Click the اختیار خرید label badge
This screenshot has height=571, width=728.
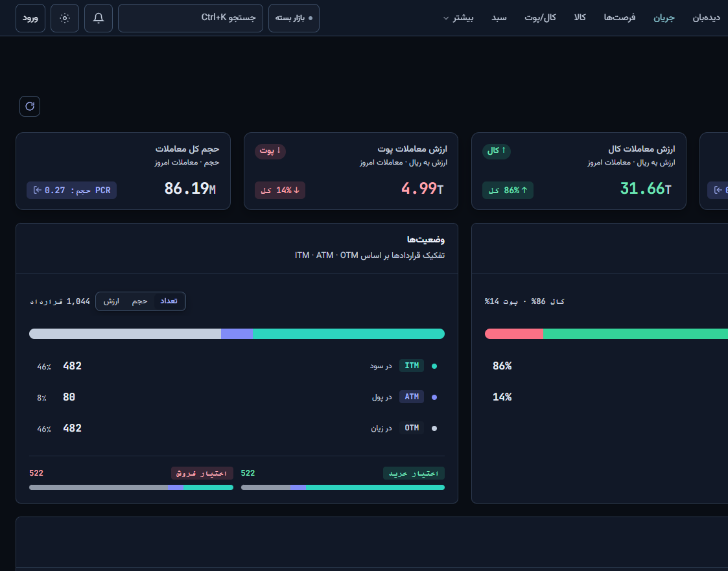(x=414, y=473)
